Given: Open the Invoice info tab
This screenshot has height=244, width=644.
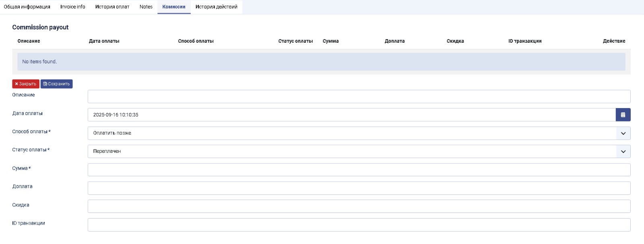Looking at the screenshot, I should 73,7.
